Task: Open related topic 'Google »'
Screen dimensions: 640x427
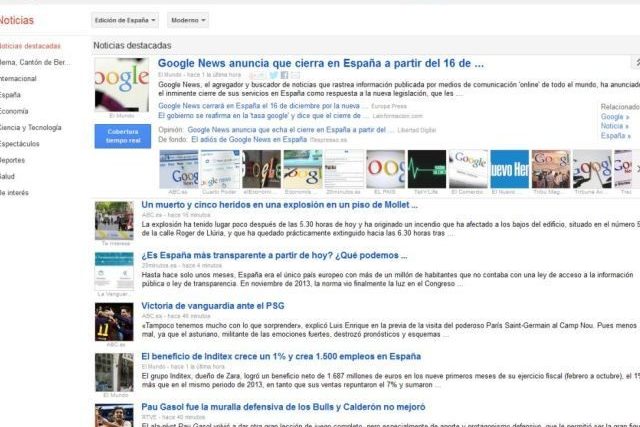Action: (615, 117)
